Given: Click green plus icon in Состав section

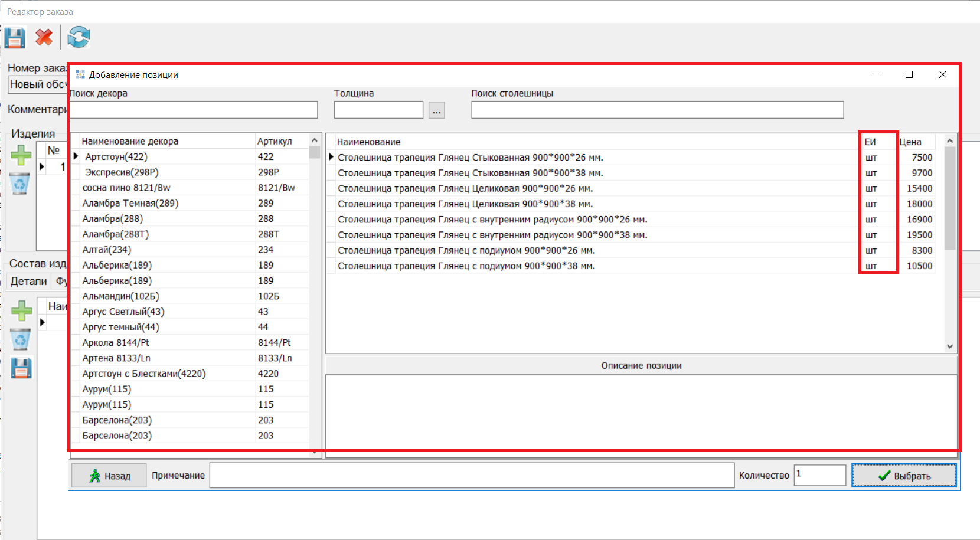Looking at the screenshot, I should point(21,311).
